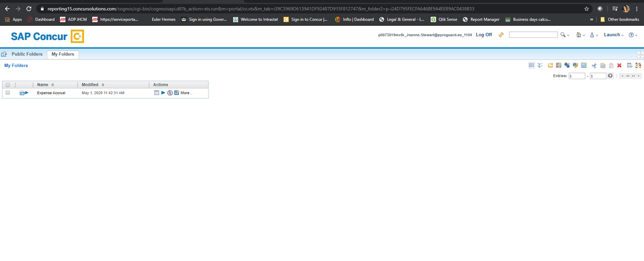This screenshot has width=644, height=261.
Task: Open Expense Accrual properties icon
Action: pos(156,93)
